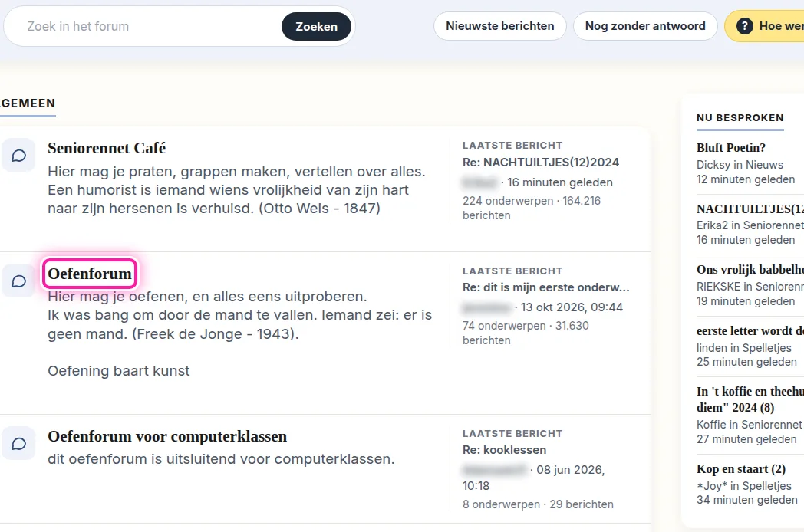Click '*Joy* in Spelletjes' text
Image resolution: width=804 pixels, height=532 pixels.
[x=743, y=486]
